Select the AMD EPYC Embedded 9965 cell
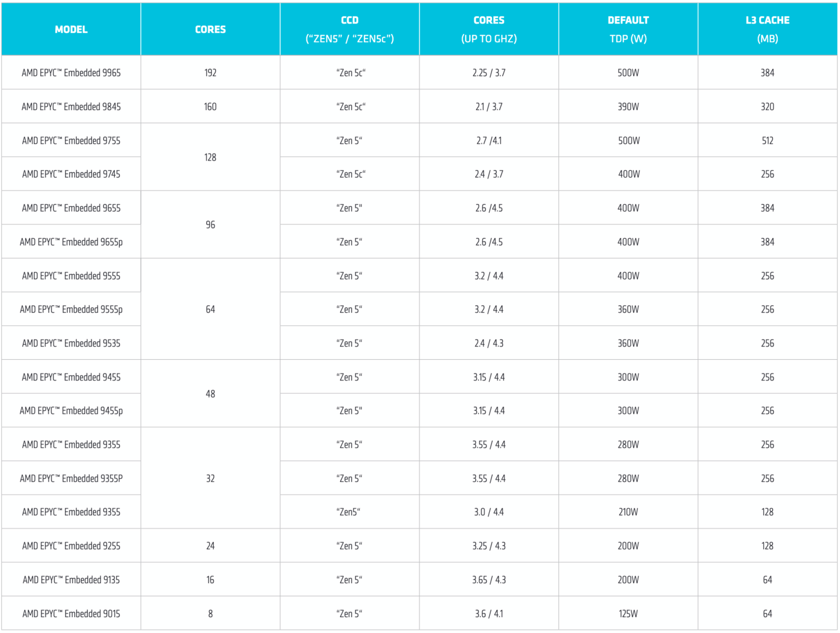Image resolution: width=840 pixels, height=633 pixels. [71, 73]
